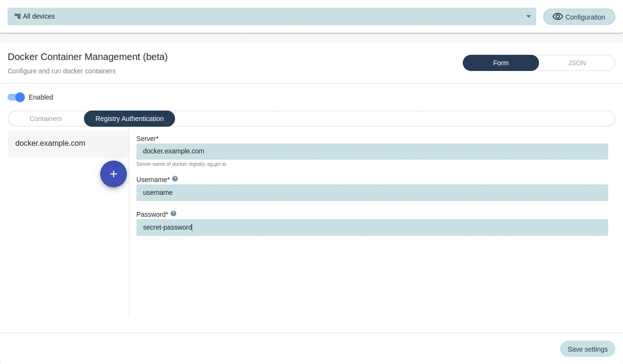Focus the Password input field
Image resolution: width=623 pixels, height=364 pixels.
372,227
